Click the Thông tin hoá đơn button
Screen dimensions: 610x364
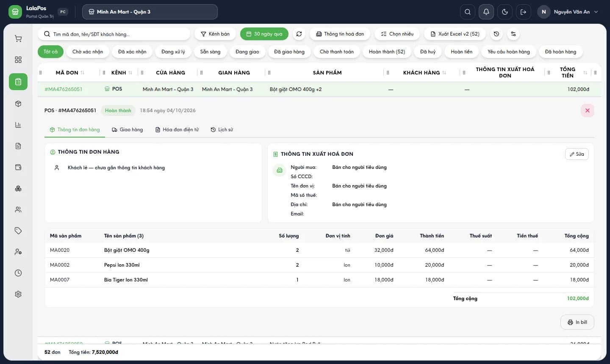pyautogui.click(x=340, y=34)
